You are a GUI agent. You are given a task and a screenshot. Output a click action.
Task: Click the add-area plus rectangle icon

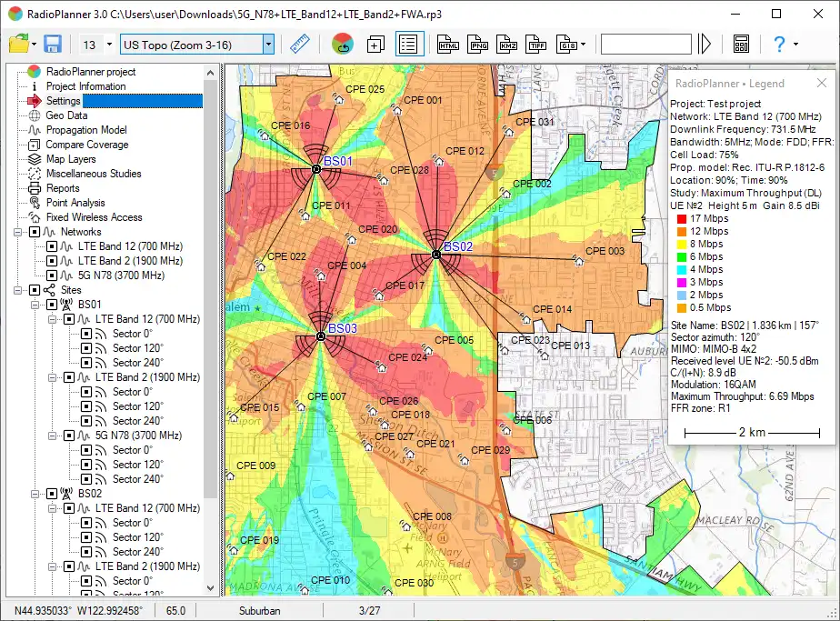point(375,45)
